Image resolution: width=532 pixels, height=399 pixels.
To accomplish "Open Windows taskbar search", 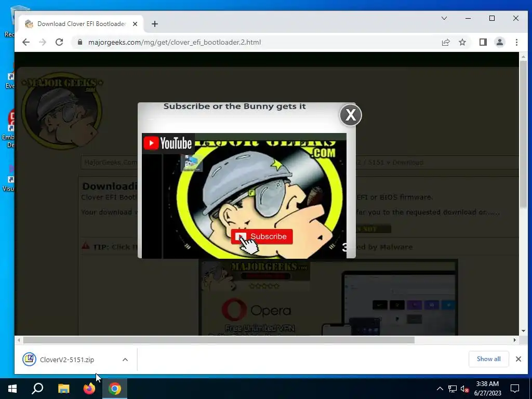I will tap(37, 389).
